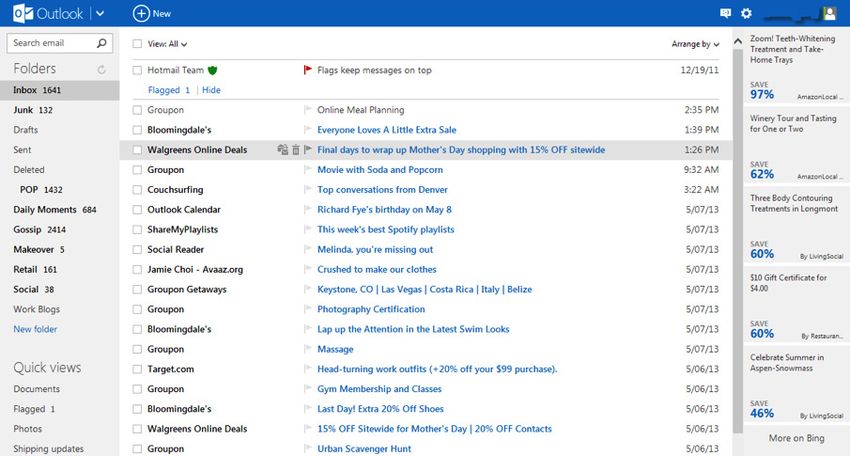Open the View: All filter dropdown

pos(168,44)
